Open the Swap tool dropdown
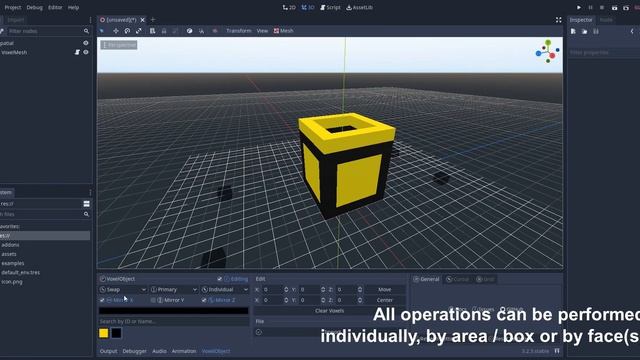Viewport: 640px width, 360px height. click(x=123, y=289)
